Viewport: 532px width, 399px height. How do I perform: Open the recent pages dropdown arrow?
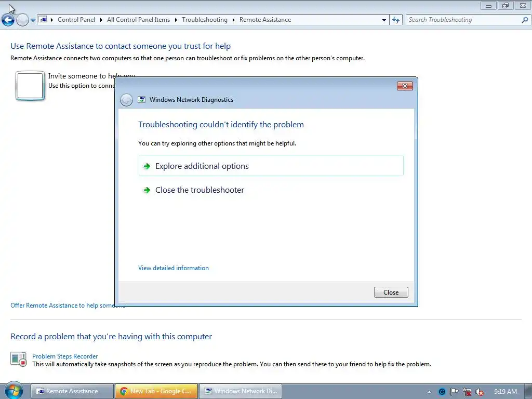click(x=33, y=20)
